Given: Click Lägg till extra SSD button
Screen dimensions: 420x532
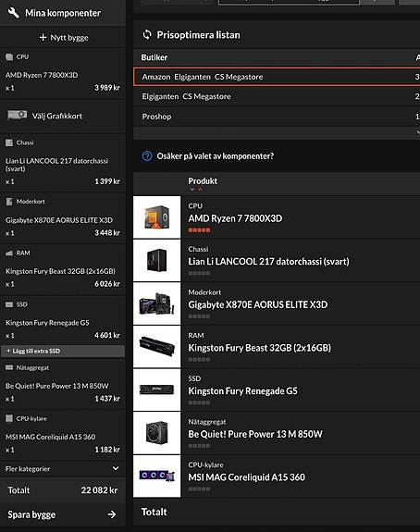Looking at the screenshot, I should [63, 351].
